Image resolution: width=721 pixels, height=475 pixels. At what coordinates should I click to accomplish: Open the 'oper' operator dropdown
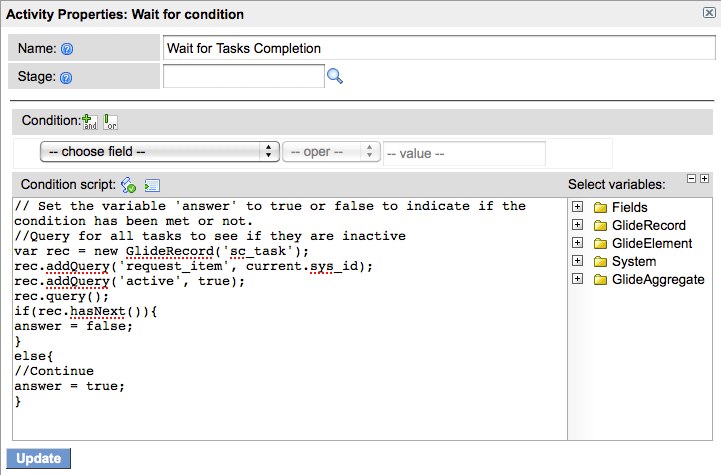coord(331,151)
